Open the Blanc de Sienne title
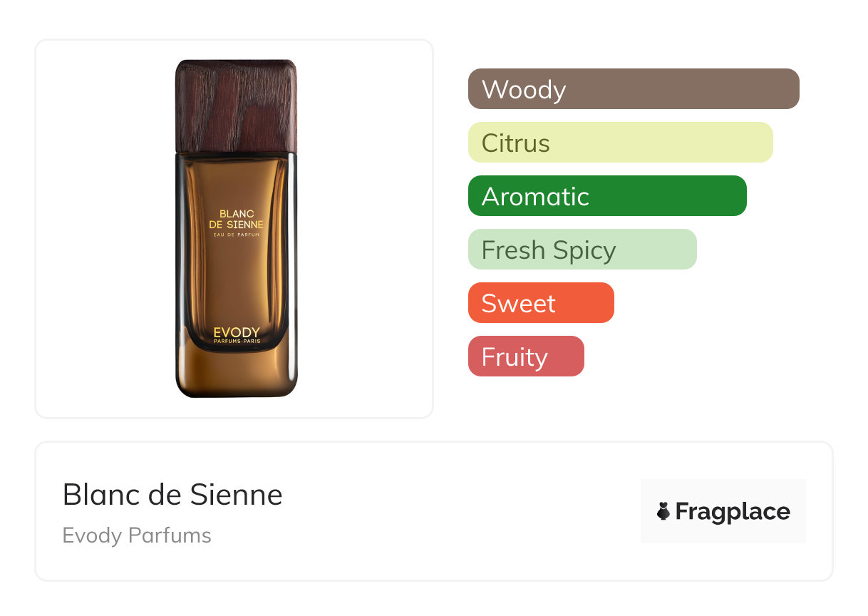 (172, 494)
